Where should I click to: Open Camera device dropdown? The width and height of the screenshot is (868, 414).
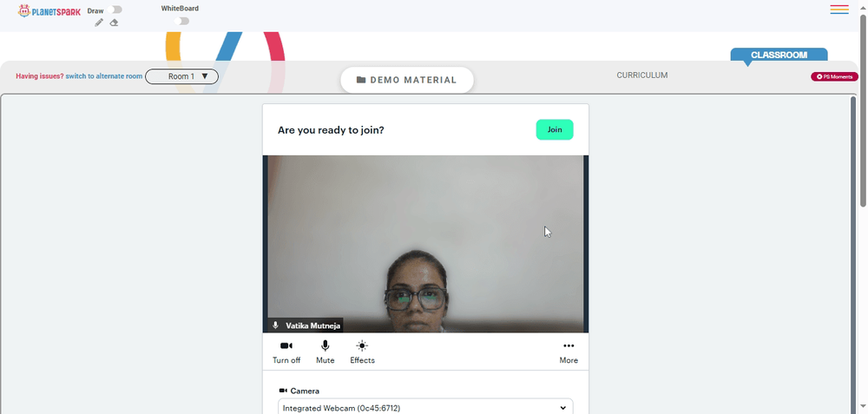pos(425,408)
